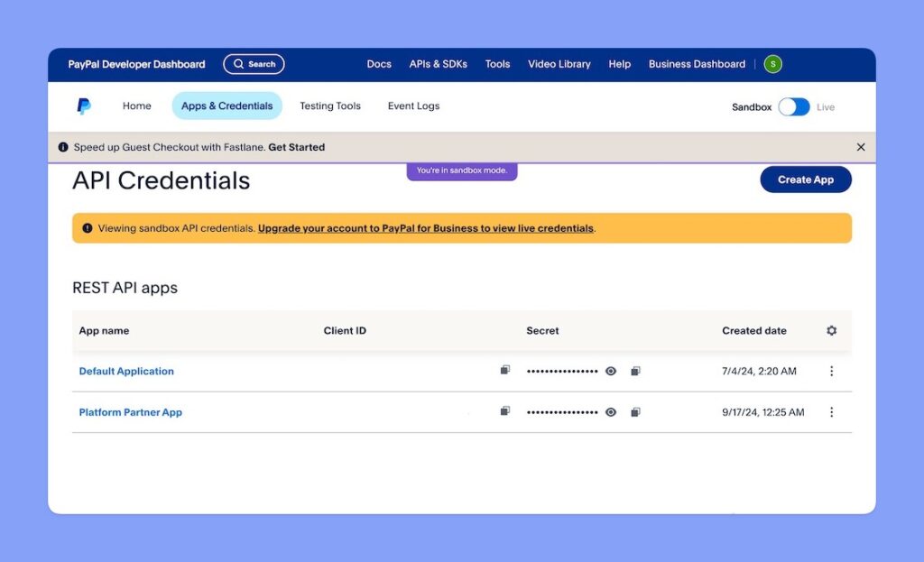This screenshot has width=924, height=562.
Task: Click the Create App button
Action: pyautogui.click(x=805, y=180)
